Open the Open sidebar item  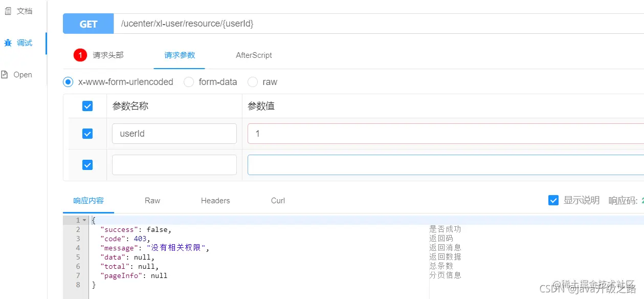(x=23, y=75)
